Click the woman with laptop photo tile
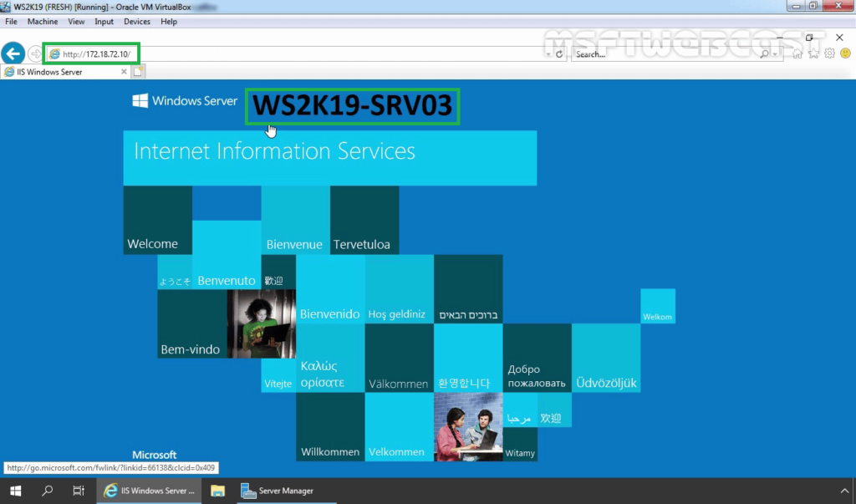Viewport: 856px width, 504px height. 262,323
